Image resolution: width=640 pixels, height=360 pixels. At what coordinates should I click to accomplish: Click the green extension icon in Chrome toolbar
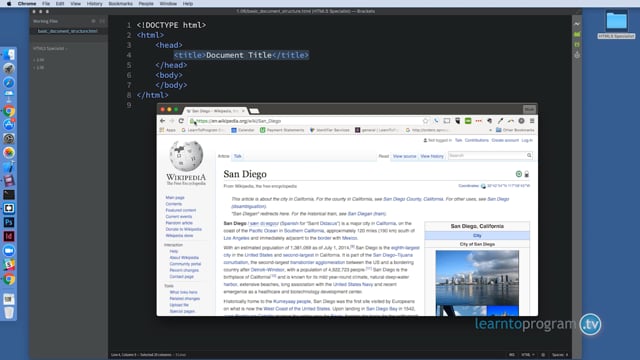point(468,121)
